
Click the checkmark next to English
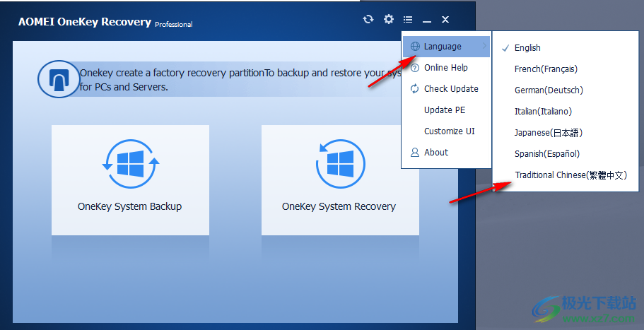tap(505, 48)
